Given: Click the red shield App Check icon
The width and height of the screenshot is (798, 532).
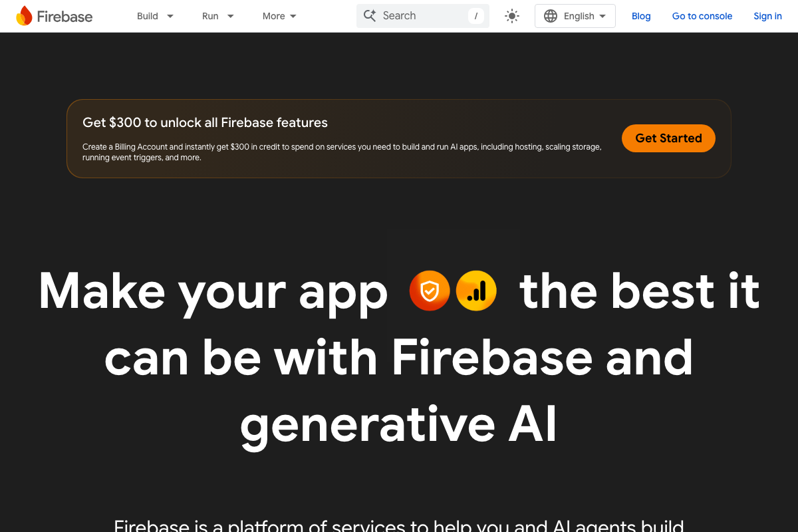Looking at the screenshot, I should pyautogui.click(x=430, y=291).
